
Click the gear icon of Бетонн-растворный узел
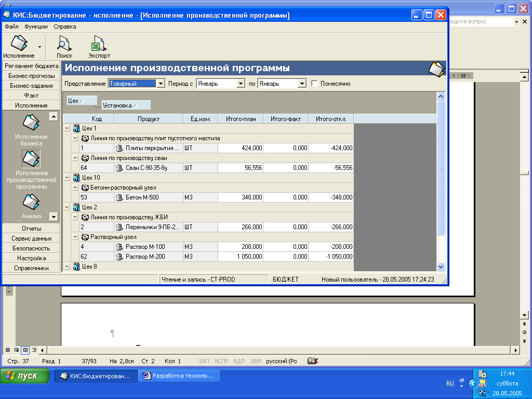[85, 187]
